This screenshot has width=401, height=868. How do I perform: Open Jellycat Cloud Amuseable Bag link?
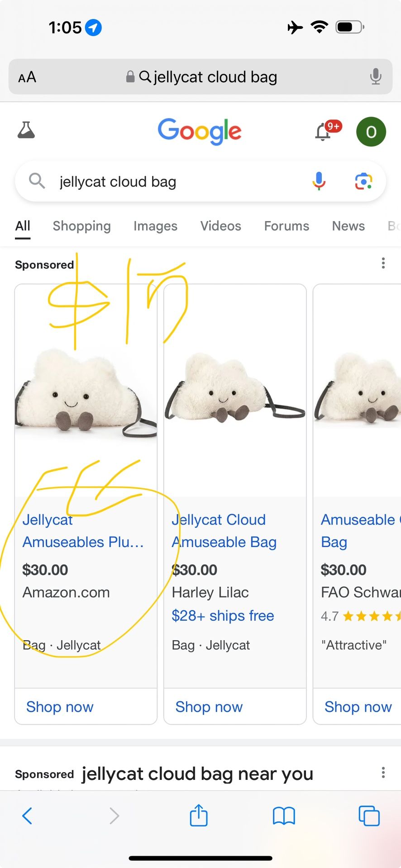(224, 531)
